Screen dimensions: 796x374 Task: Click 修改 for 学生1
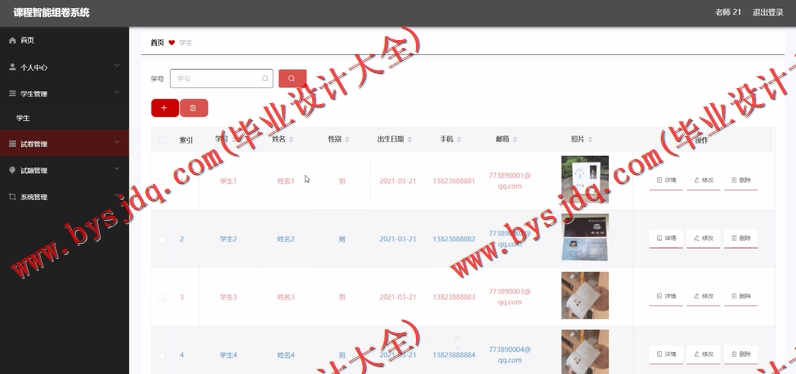704,180
